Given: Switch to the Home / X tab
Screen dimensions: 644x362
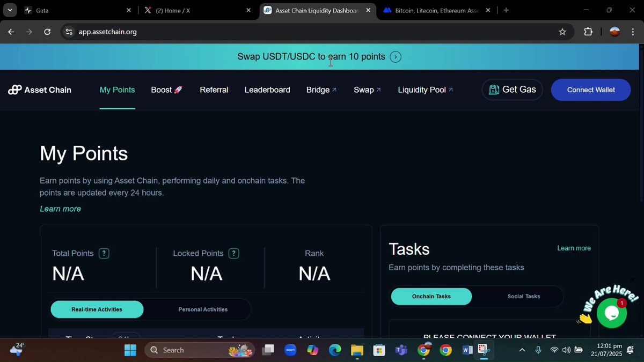Looking at the screenshot, I should 196,10.
